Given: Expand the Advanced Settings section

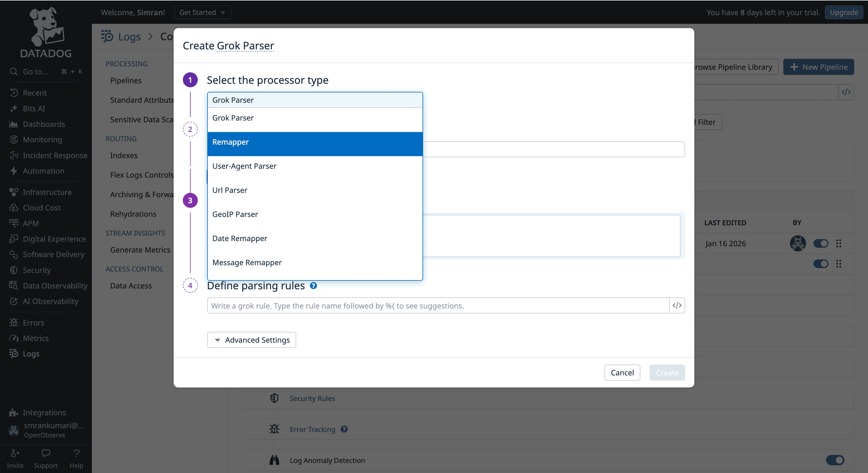Looking at the screenshot, I should 251,340.
